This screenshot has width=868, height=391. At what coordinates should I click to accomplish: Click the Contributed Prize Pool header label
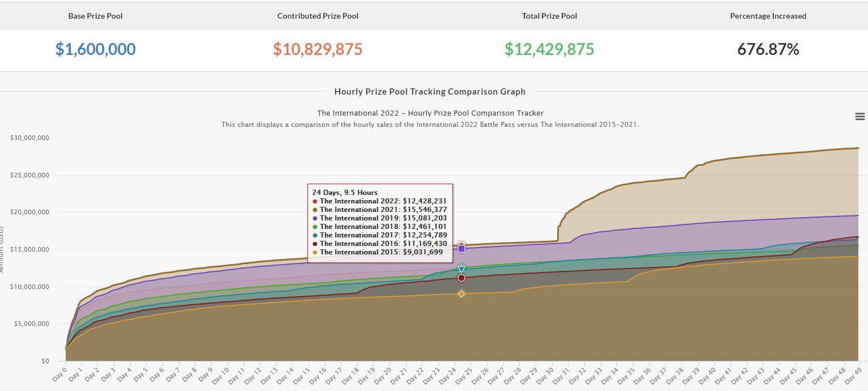[x=318, y=16]
